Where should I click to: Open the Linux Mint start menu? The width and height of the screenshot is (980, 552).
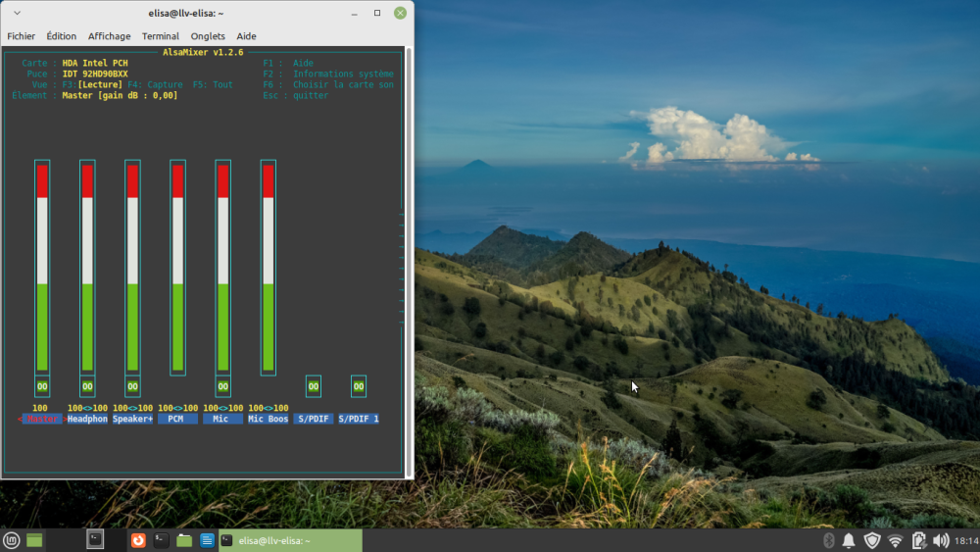pyautogui.click(x=12, y=540)
